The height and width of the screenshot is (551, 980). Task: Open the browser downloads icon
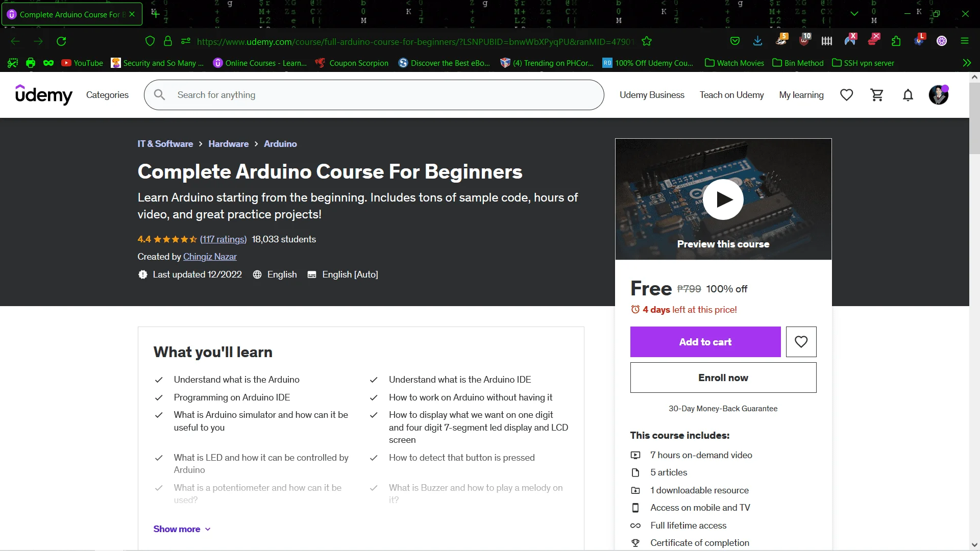pyautogui.click(x=757, y=41)
